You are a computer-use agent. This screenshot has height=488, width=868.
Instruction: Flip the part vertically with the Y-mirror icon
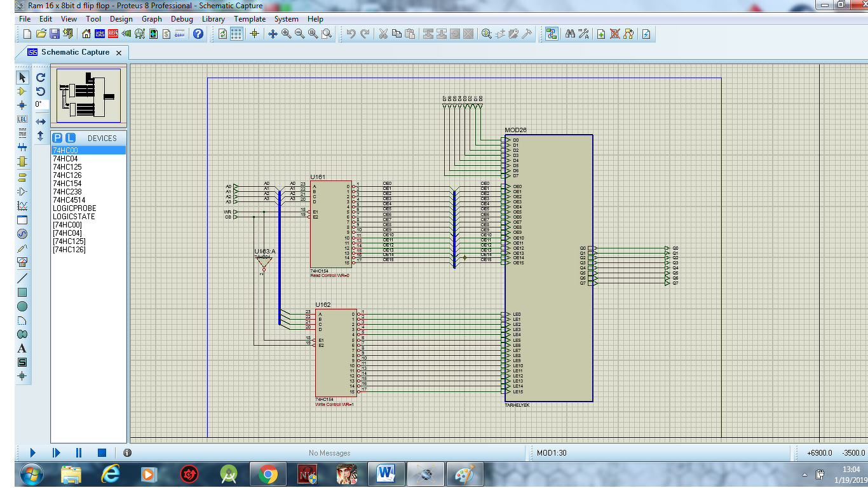(x=41, y=136)
